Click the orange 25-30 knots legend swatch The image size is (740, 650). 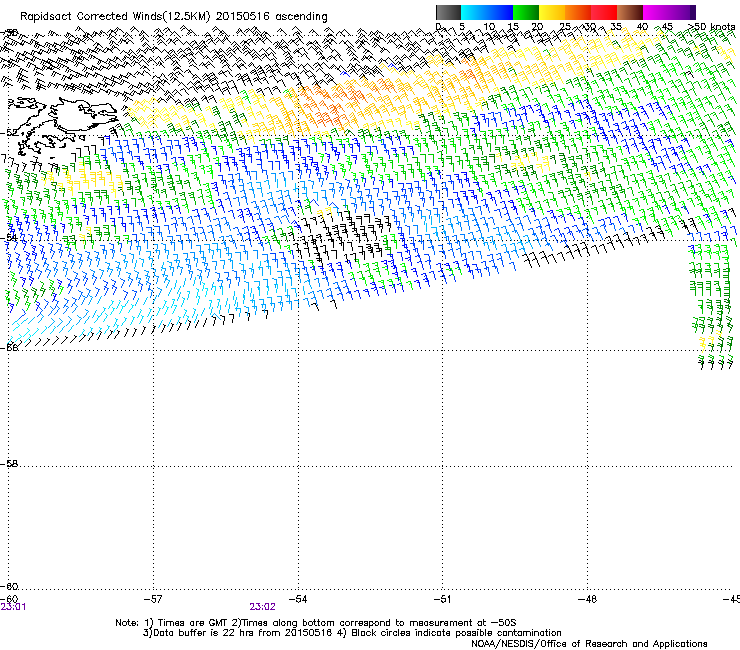tap(578, 12)
